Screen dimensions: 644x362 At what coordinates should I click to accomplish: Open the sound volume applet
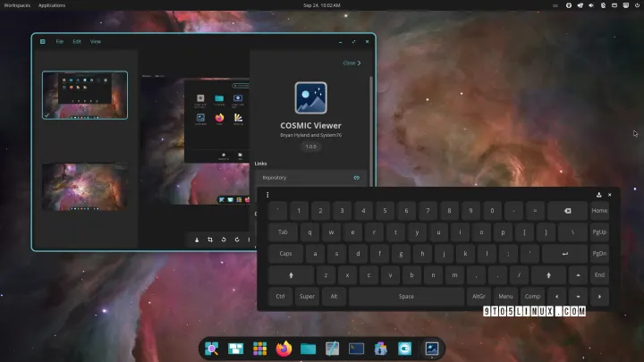(x=591, y=5)
